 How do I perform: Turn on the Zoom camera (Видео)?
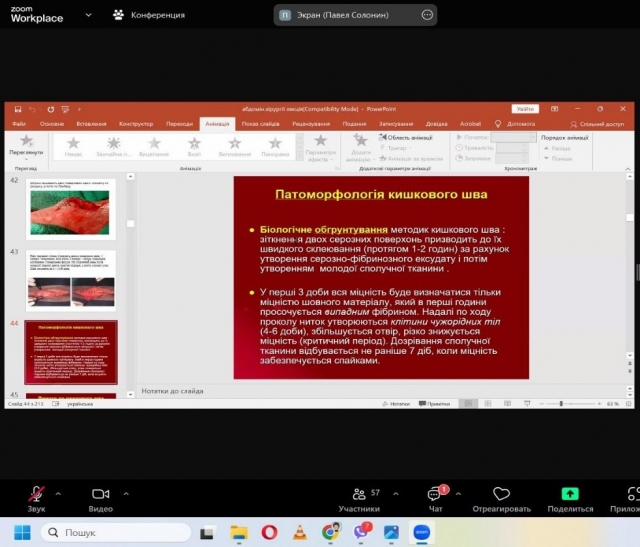100,494
